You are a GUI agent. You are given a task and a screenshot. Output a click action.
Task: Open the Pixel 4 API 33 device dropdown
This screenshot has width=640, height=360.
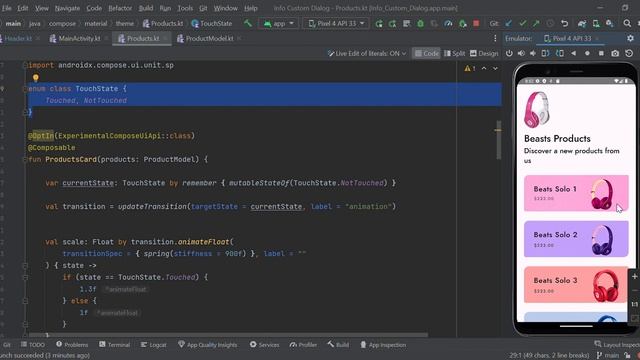pyautogui.click(x=336, y=24)
